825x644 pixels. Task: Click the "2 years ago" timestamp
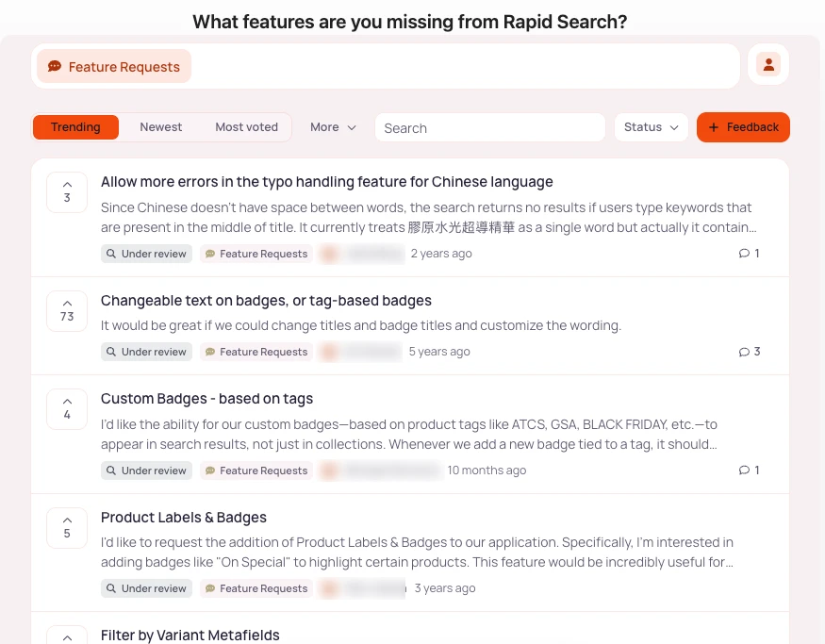[x=441, y=254]
